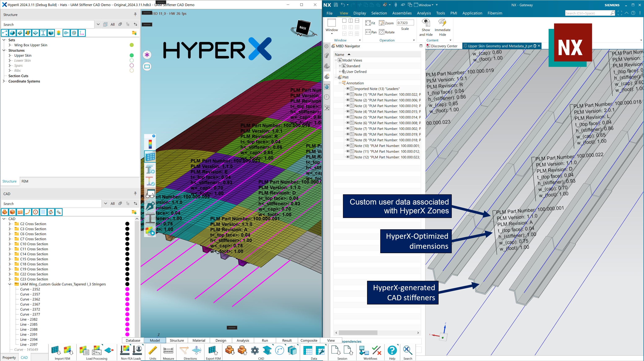Switch to the FEM tab in Structure panel

click(25, 181)
